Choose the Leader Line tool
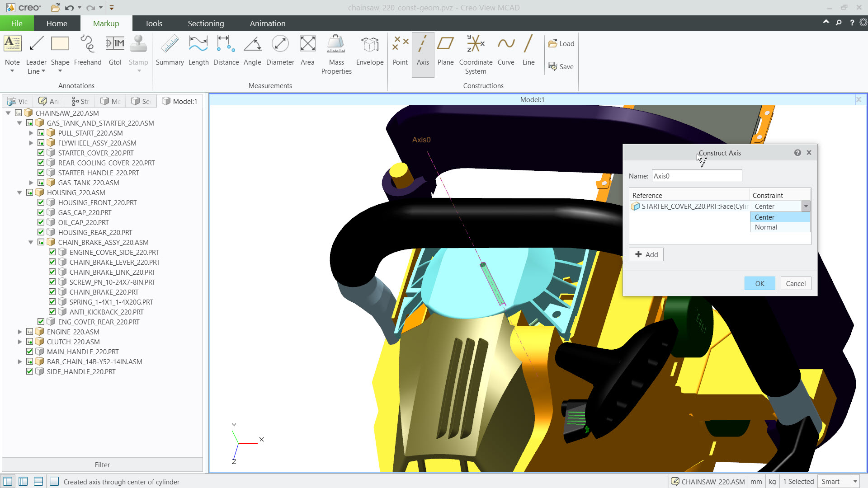868x488 pixels. 36,54
